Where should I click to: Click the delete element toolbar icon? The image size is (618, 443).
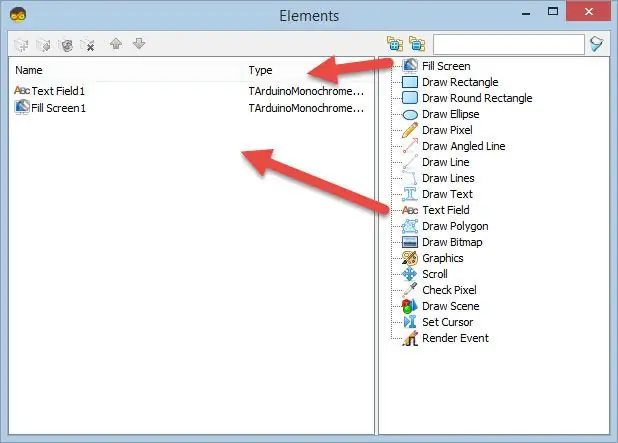(87, 45)
